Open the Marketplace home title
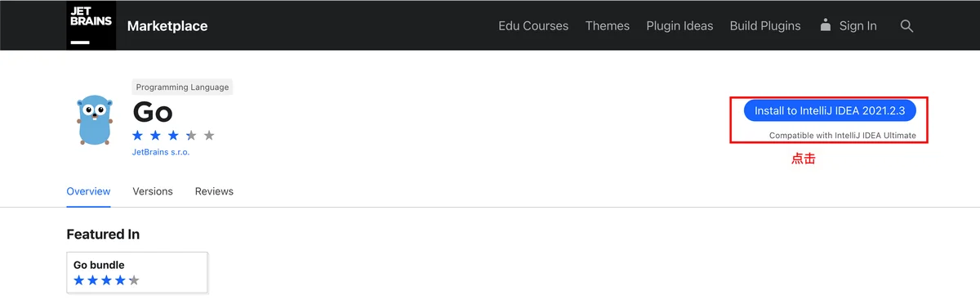 [x=167, y=26]
